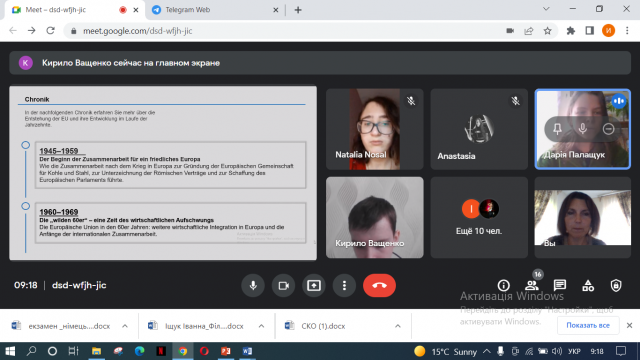Select Anastasia's participant tile
The width and height of the screenshot is (640, 360).
pyautogui.click(x=479, y=129)
